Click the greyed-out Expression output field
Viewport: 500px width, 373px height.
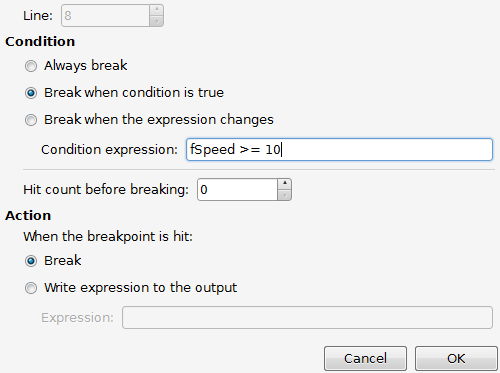[307, 318]
